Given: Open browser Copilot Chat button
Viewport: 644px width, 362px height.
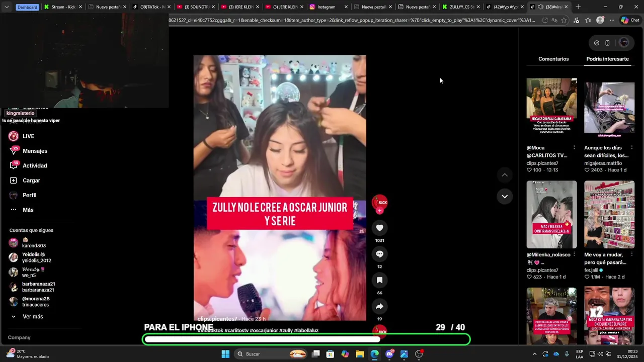Looking at the screenshot, I should (629, 20).
